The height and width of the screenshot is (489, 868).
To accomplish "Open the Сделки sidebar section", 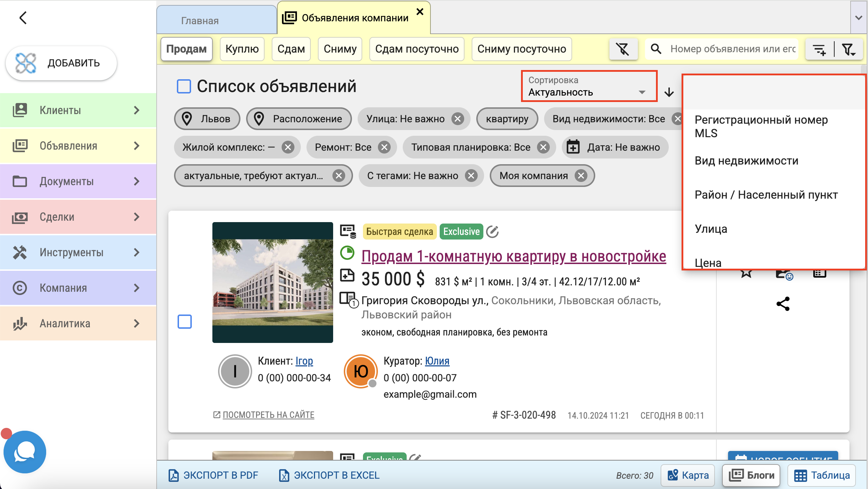I will [78, 217].
